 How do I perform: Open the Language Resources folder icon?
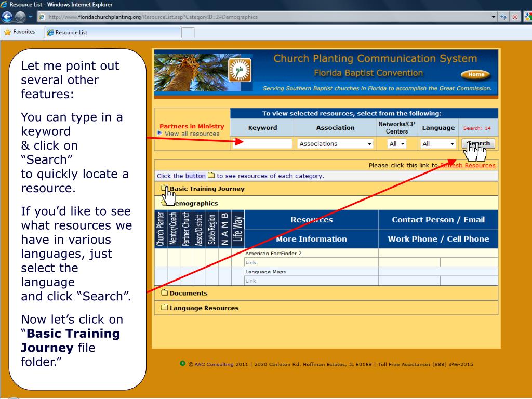(165, 307)
